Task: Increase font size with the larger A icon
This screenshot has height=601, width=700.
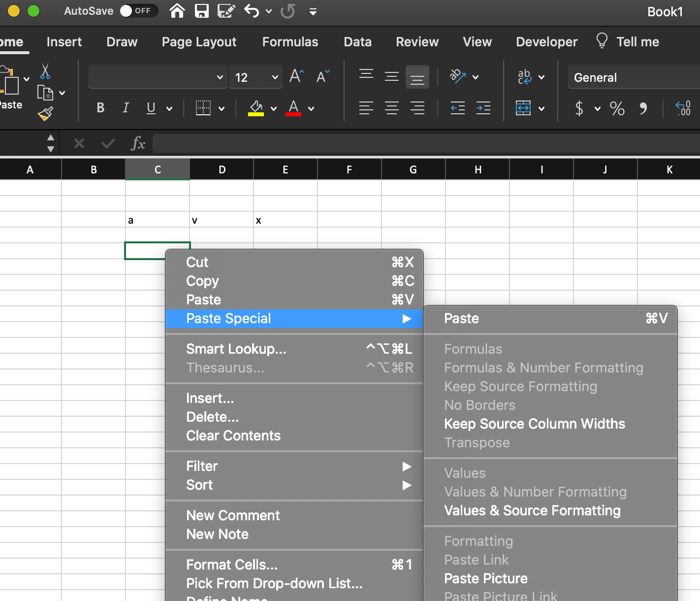Action: [x=297, y=76]
